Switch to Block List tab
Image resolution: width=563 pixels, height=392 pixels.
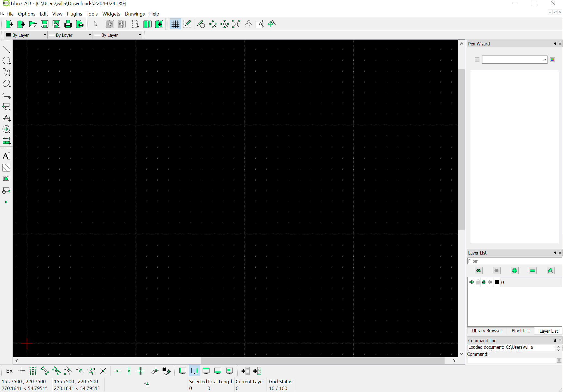click(521, 331)
